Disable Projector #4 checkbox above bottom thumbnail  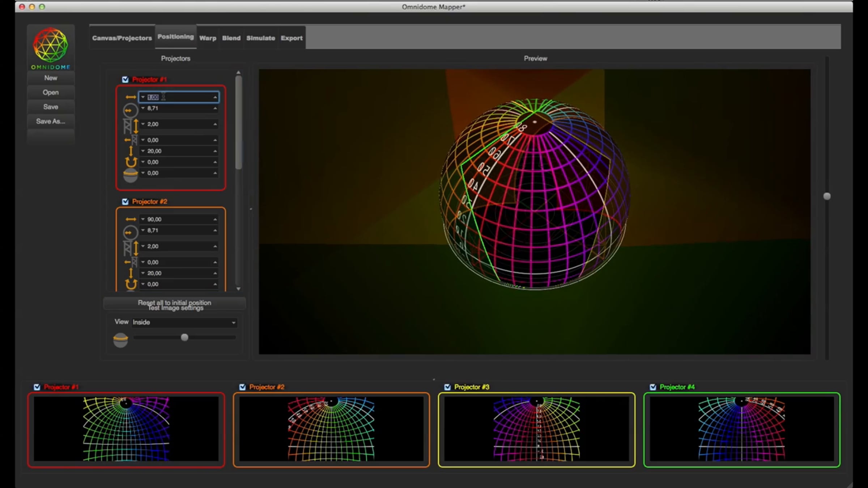point(653,387)
